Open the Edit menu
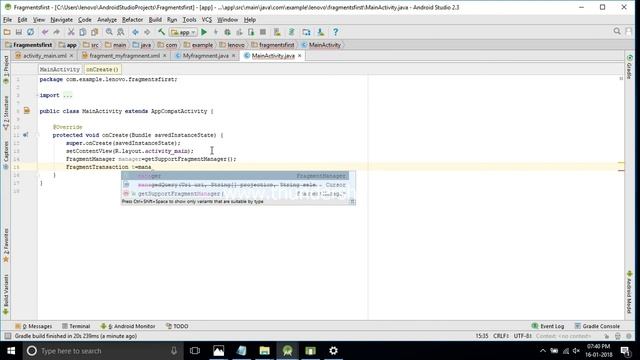The image size is (640, 360). coord(22,20)
